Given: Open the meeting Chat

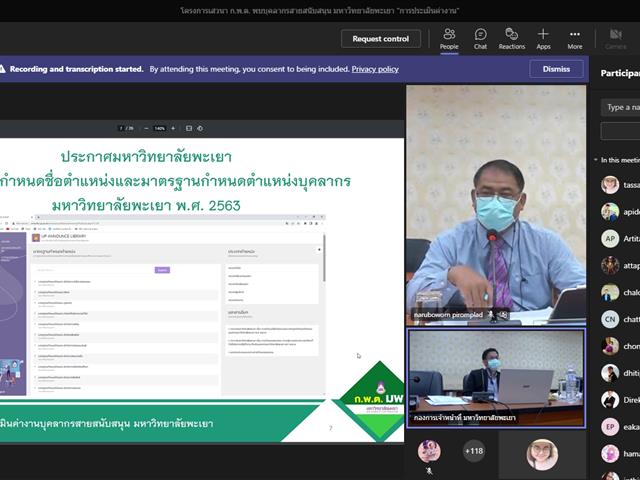Looking at the screenshot, I should [480, 39].
